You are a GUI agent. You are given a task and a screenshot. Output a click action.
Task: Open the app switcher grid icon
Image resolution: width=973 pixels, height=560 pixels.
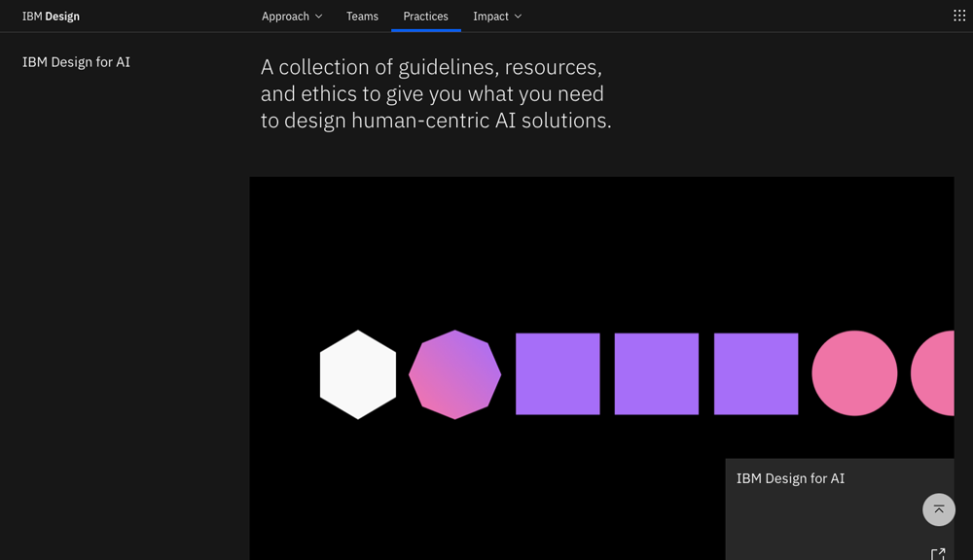coord(958,16)
